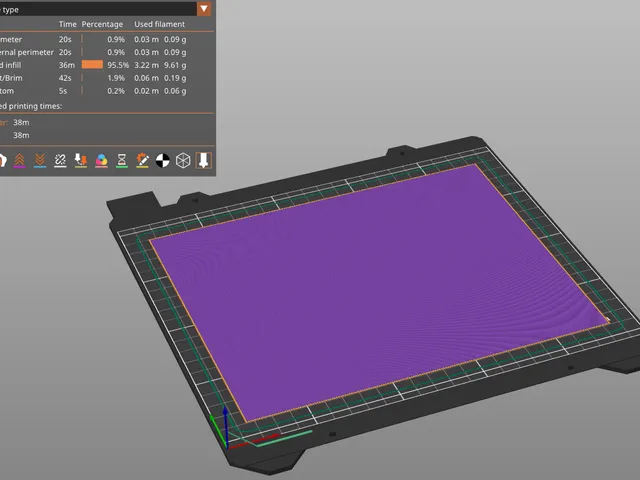Click the Time column header
640x480 pixels.
click(x=67, y=24)
